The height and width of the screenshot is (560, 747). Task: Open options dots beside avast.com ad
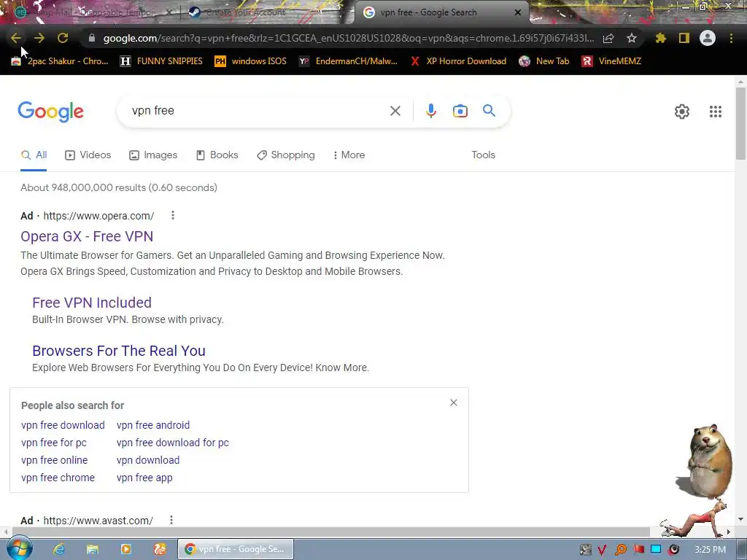[x=171, y=520]
